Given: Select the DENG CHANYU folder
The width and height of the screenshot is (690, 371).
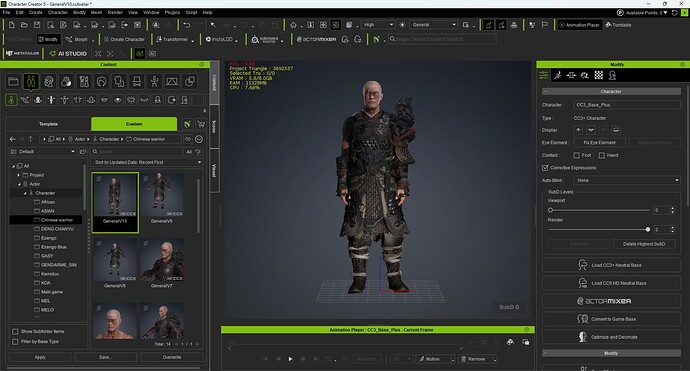Looking at the screenshot, I should pos(57,229).
